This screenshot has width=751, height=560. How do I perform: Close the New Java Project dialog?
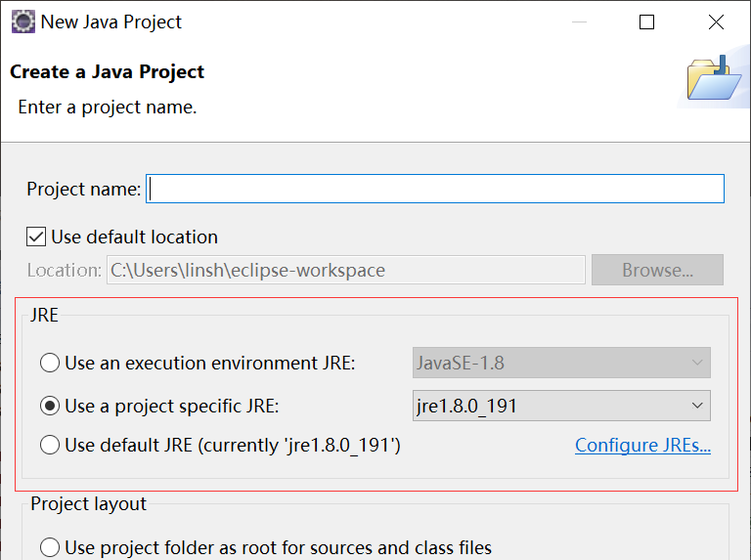click(716, 22)
